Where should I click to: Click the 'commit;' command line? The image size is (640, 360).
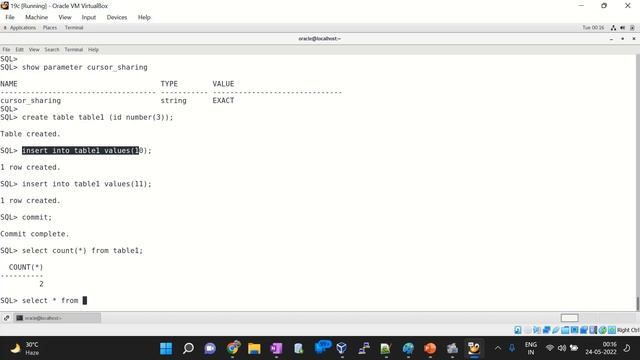37,217
